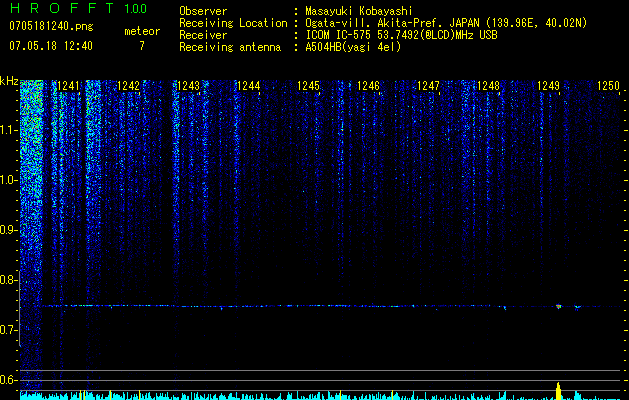Viewport: 629px width, 400px height.
Task: Click the bright meteor echo near 1249
Action: tap(558, 307)
